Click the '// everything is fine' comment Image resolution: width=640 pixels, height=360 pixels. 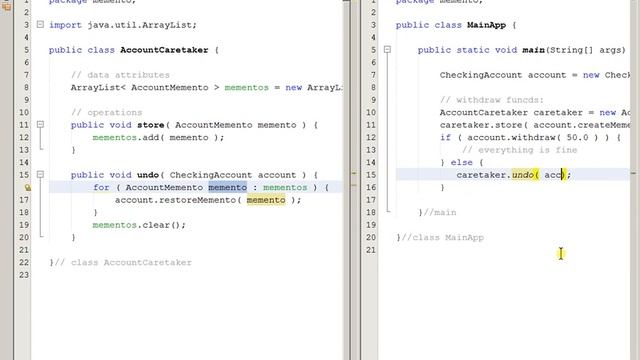coord(520,150)
